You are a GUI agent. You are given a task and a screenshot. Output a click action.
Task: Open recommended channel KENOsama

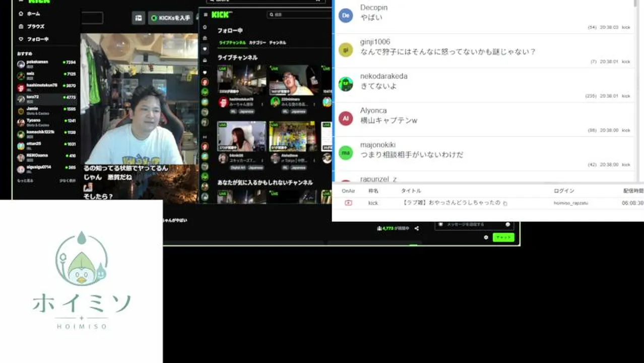[46, 157]
